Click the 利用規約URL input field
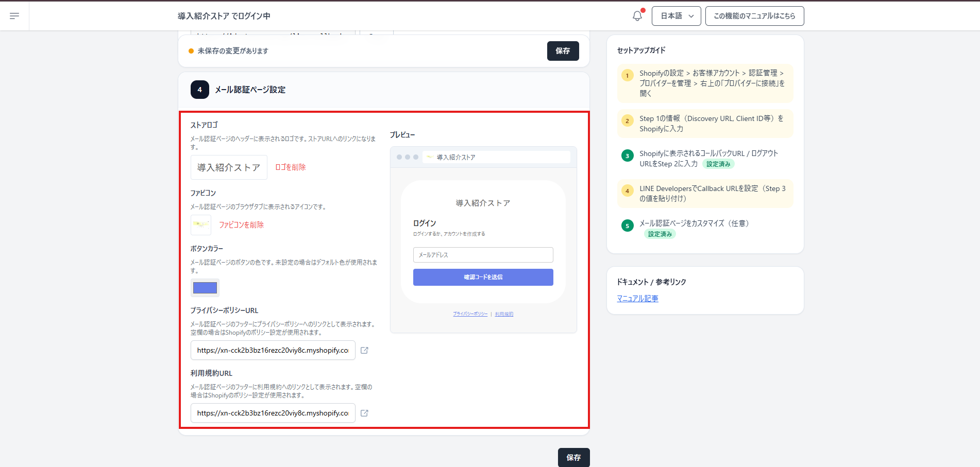 coord(273,413)
